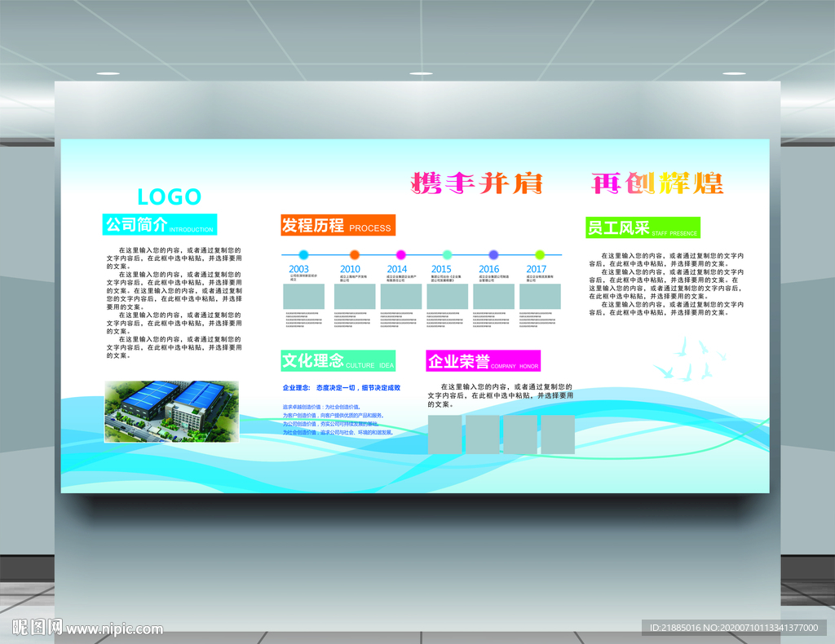Select the 文化理念 CULTURE IDEA heading

pos(338,360)
